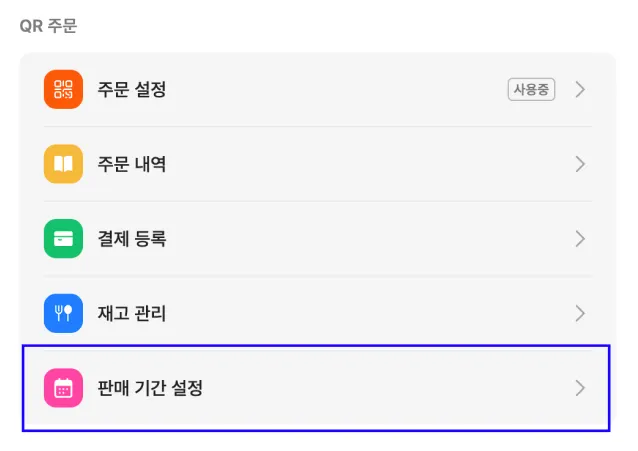Click the 사용중 status badge
The image size is (638, 451).
pyautogui.click(x=531, y=89)
